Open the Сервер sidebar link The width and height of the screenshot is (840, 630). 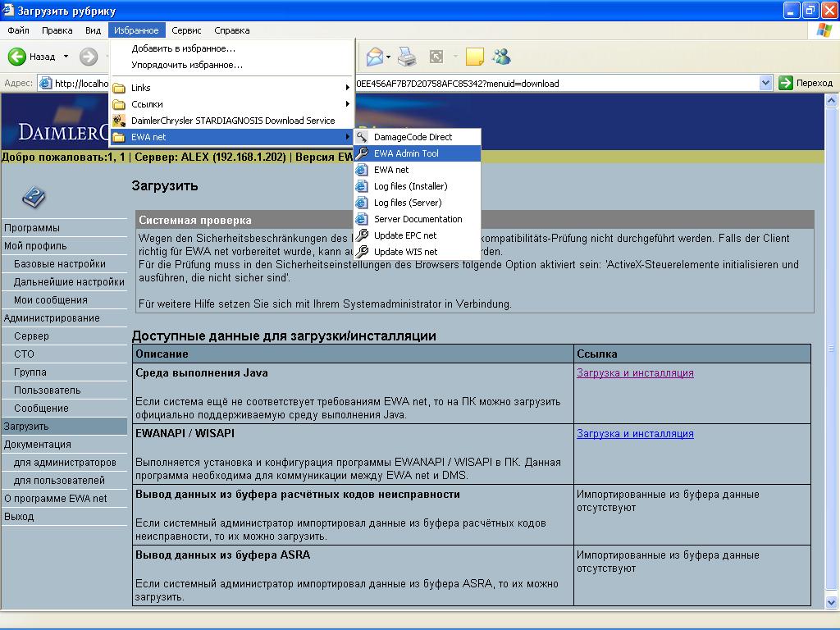point(31,336)
